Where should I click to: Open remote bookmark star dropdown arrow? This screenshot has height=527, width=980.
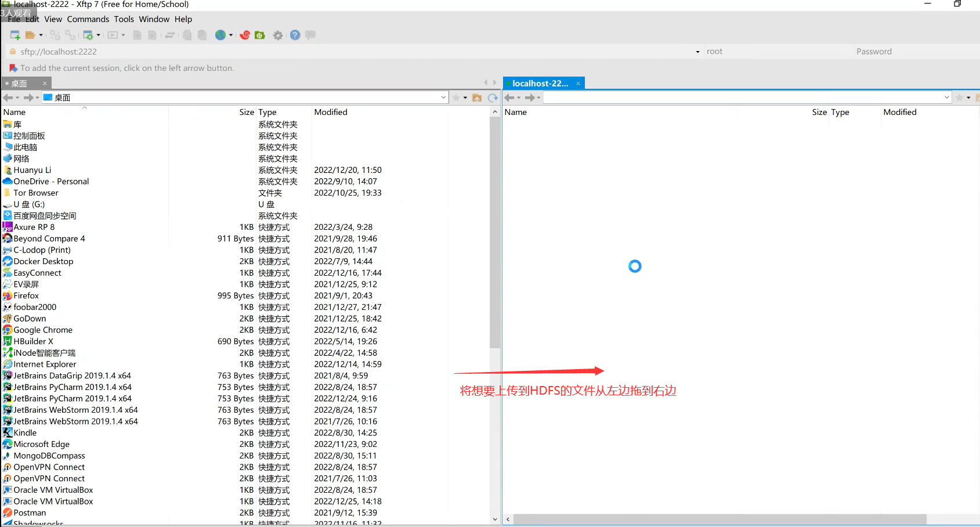point(968,98)
